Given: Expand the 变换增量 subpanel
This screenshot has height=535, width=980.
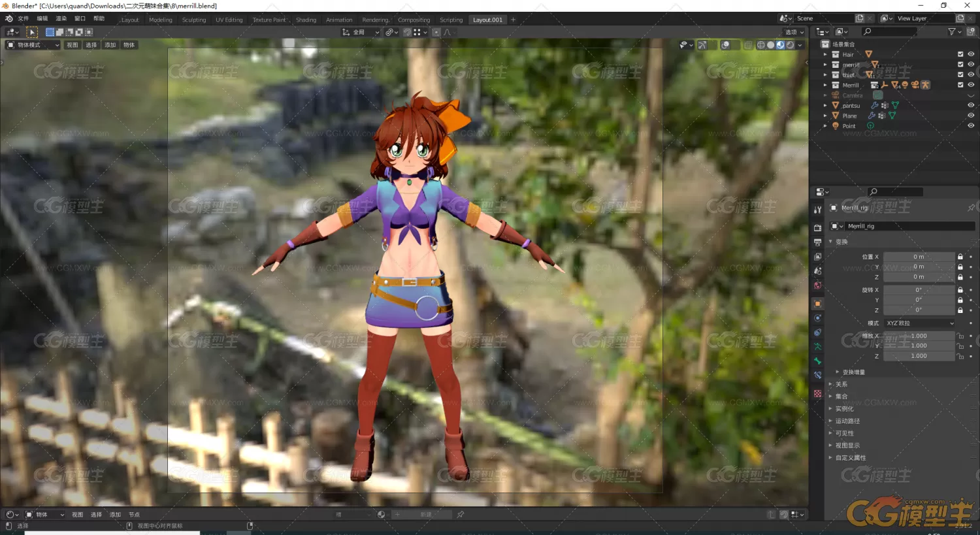Looking at the screenshot, I should pos(853,372).
